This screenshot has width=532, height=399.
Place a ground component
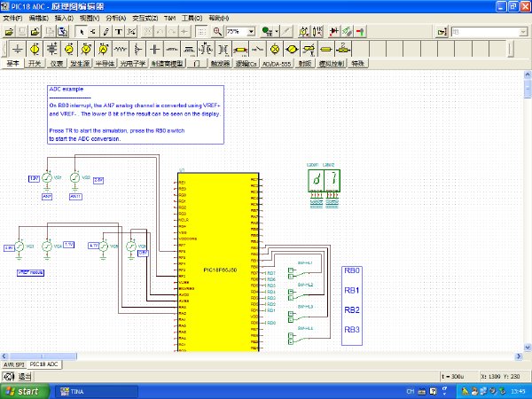[17, 49]
